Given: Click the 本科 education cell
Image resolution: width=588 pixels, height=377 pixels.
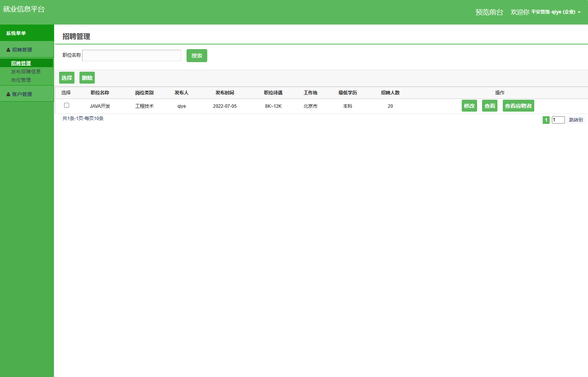Looking at the screenshot, I should 348,106.
